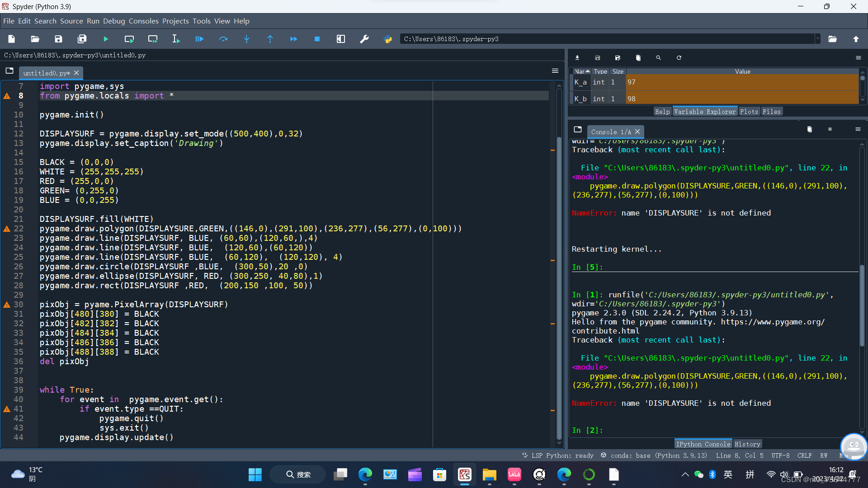Screen dimensions: 868x488
Task: Click the Debug file icon
Action: click(199, 39)
